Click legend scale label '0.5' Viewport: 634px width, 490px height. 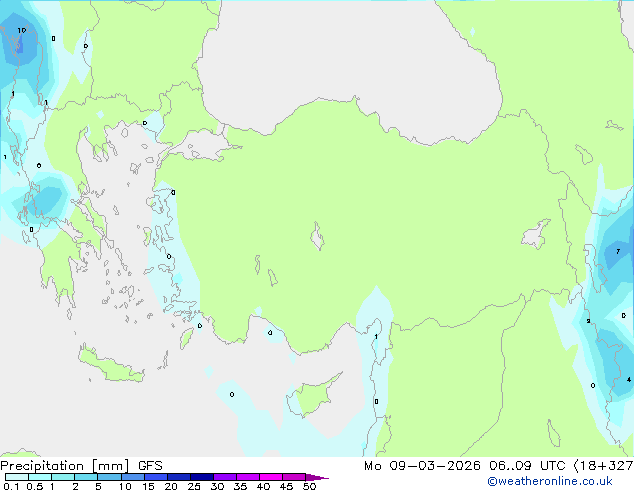[34, 486]
